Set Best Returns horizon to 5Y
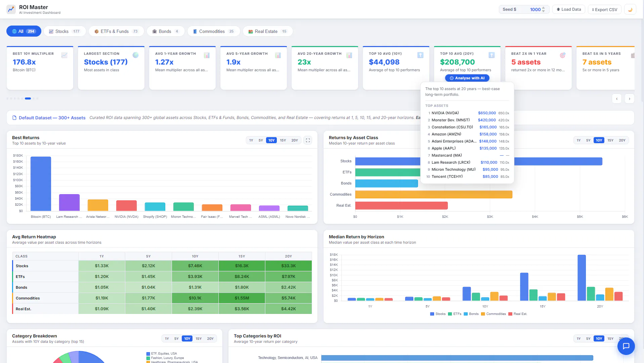Image resolution: width=644 pixels, height=363 pixels. point(261,140)
